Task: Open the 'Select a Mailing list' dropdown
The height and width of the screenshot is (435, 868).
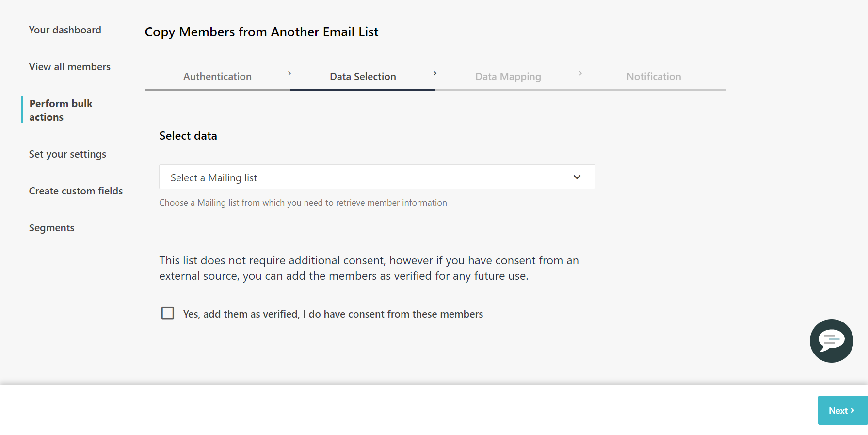Action: coord(377,177)
